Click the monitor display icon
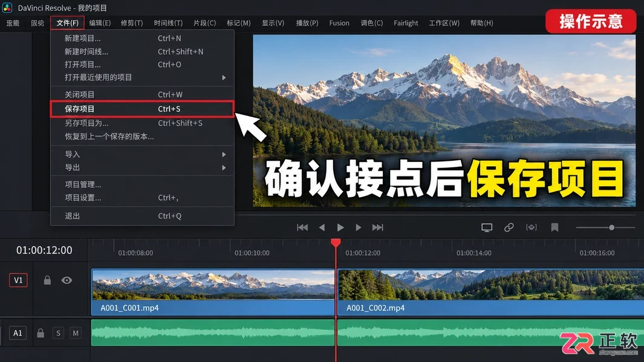The width and height of the screenshot is (644, 362). 487,227
